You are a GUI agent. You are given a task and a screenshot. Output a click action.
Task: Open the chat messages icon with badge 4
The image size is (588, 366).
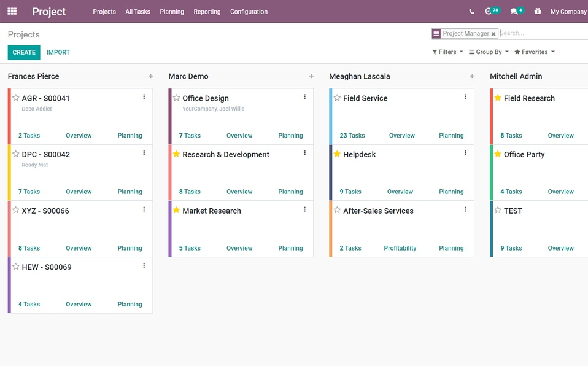(515, 11)
